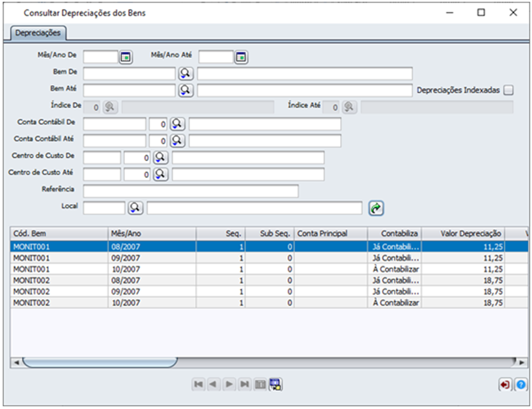The height and width of the screenshot is (409, 532).
Task: Open lookup for Conta Contábil Até
Action: coord(177,140)
